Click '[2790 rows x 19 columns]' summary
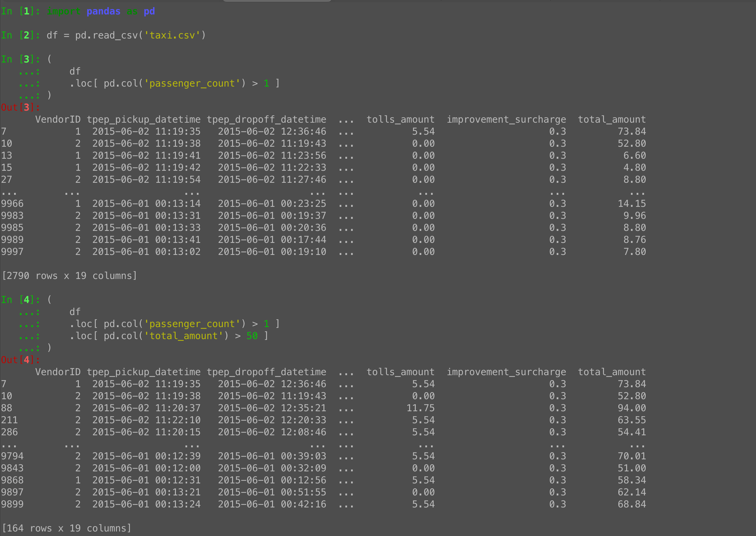This screenshot has height=536, width=756. (x=69, y=276)
